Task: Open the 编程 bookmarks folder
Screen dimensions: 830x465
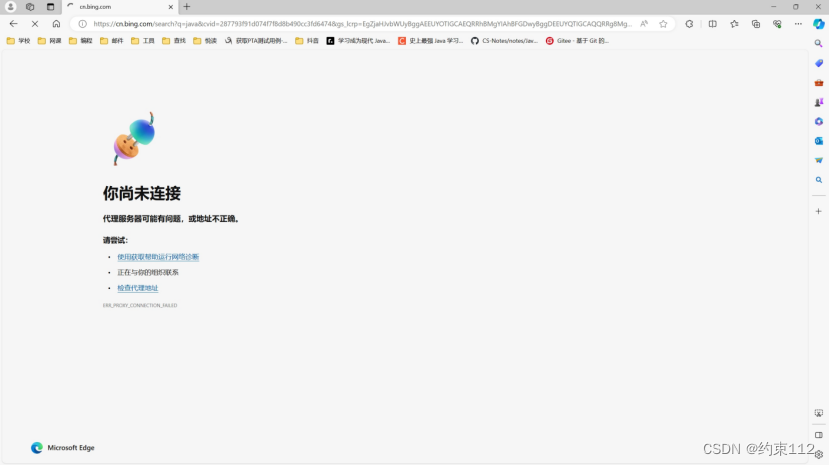Action: [x=80, y=41]
